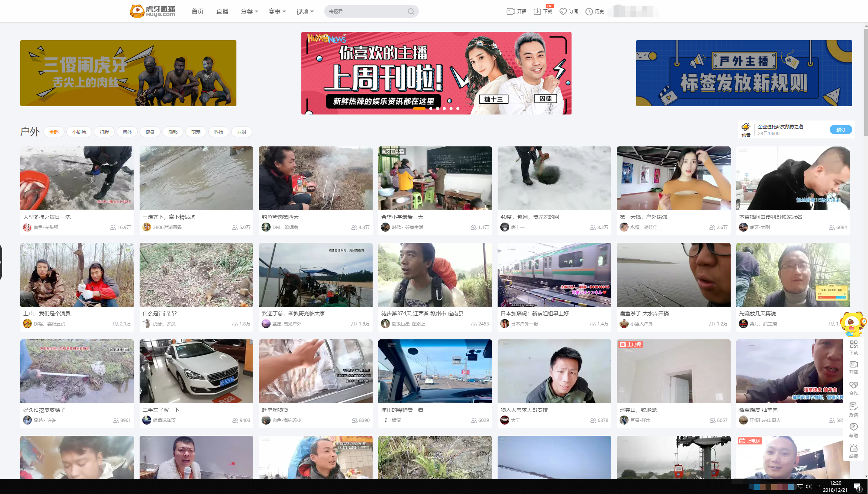868x494 pixels.
Task: Click the orange active banner carousel indicator
Action: click(x=419, y=109)
